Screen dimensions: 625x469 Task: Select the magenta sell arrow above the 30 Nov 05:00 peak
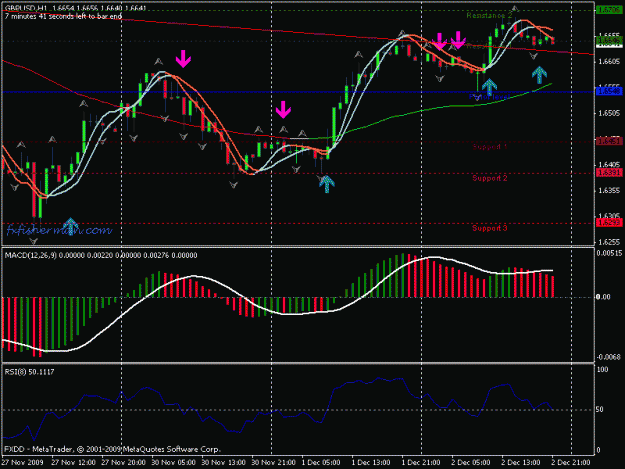[183, 59]
